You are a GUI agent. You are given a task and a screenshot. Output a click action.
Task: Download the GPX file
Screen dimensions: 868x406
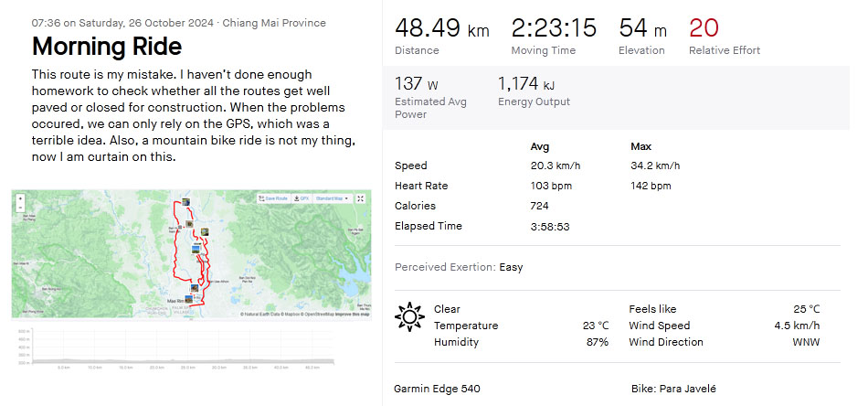[x=301, y=198]
